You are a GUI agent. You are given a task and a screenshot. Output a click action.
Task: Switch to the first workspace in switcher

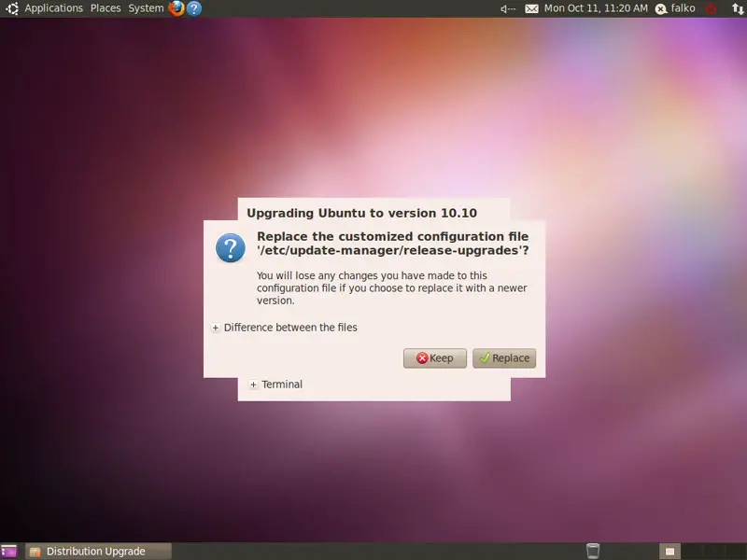pyautogui.click(x=669, y=552)
